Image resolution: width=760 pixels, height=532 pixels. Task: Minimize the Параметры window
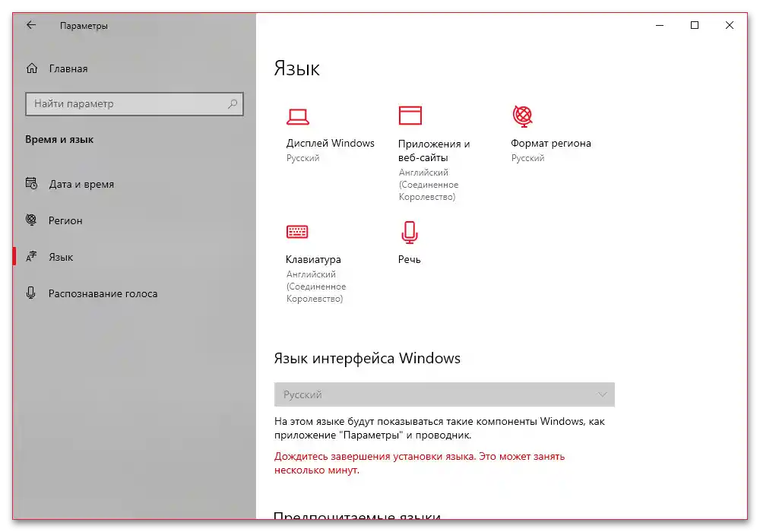tap(660, 25)
